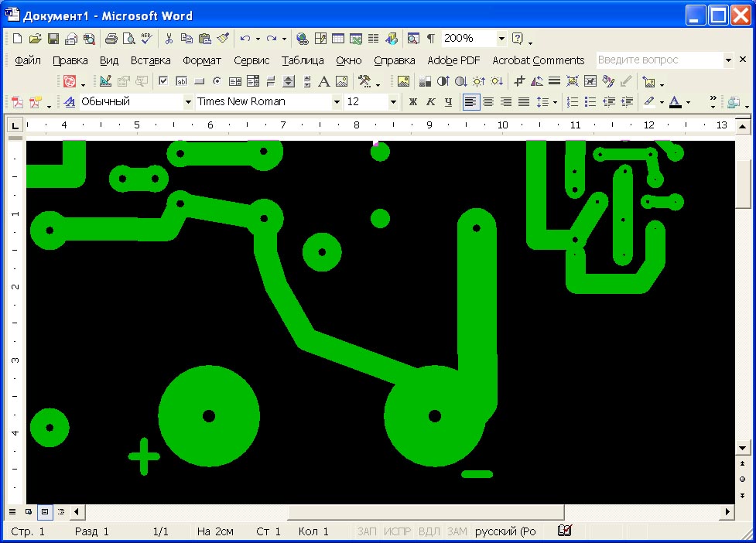This screenshot has height=543, width=756.
Task: Show formatting paragraph marks
Action: coord(431,39)
